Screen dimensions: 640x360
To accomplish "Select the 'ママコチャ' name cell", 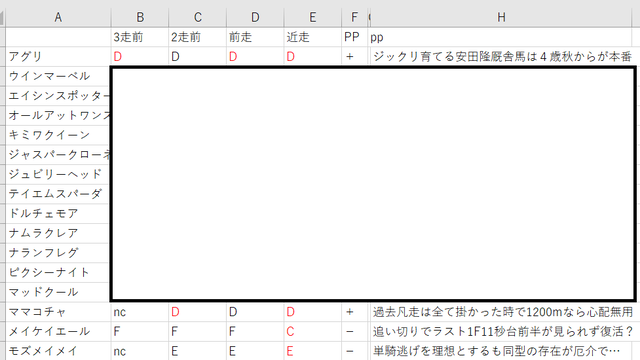I will tap(58, 312).
